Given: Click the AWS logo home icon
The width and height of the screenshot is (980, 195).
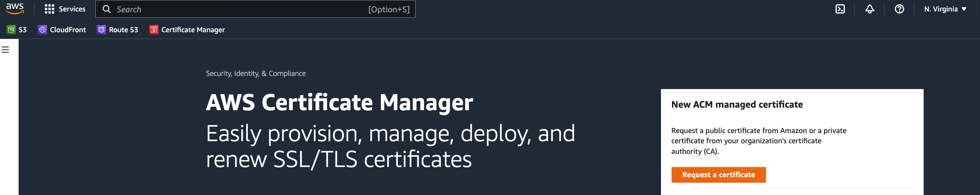Looking at the screenshot, I should [x=15, y=8].
